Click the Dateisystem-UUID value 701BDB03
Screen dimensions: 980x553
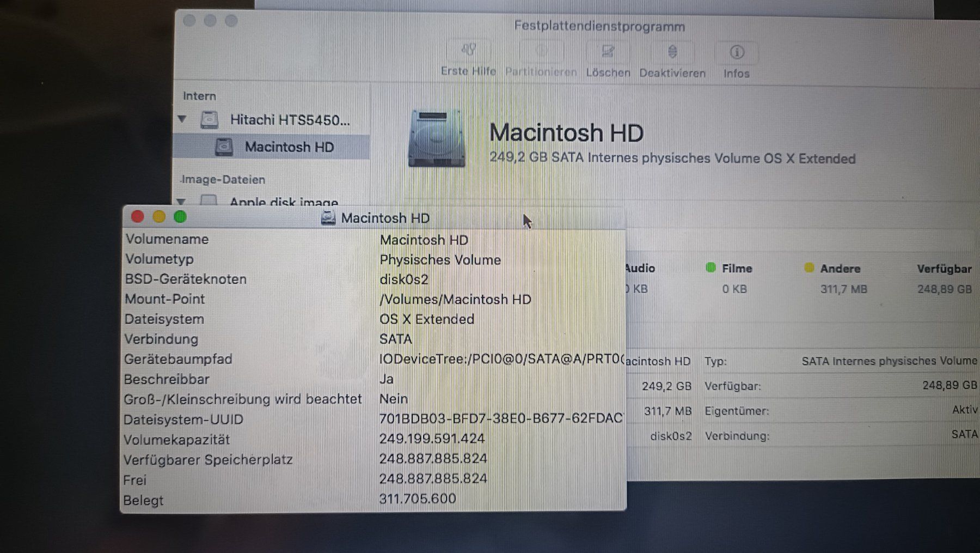(x=501, y=418)
